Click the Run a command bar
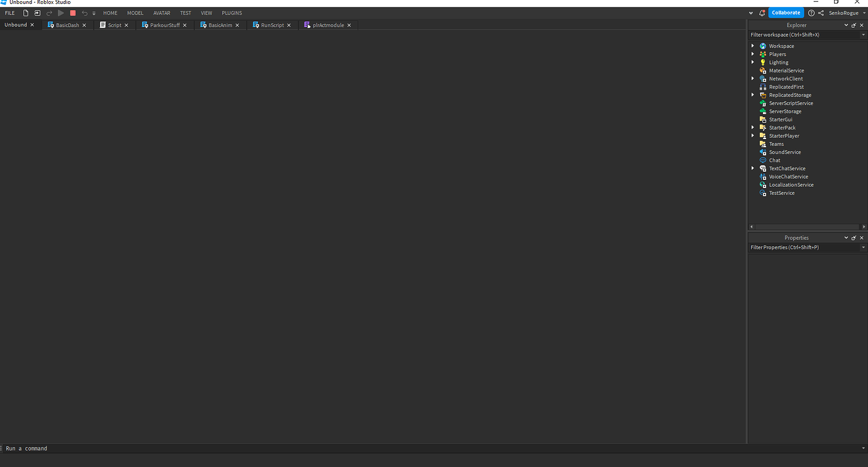 [431, 449]
